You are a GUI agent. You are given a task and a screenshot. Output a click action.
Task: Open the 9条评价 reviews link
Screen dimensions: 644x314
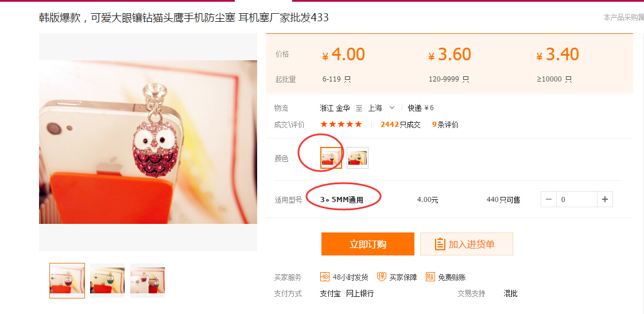click(x=445, y=125)
